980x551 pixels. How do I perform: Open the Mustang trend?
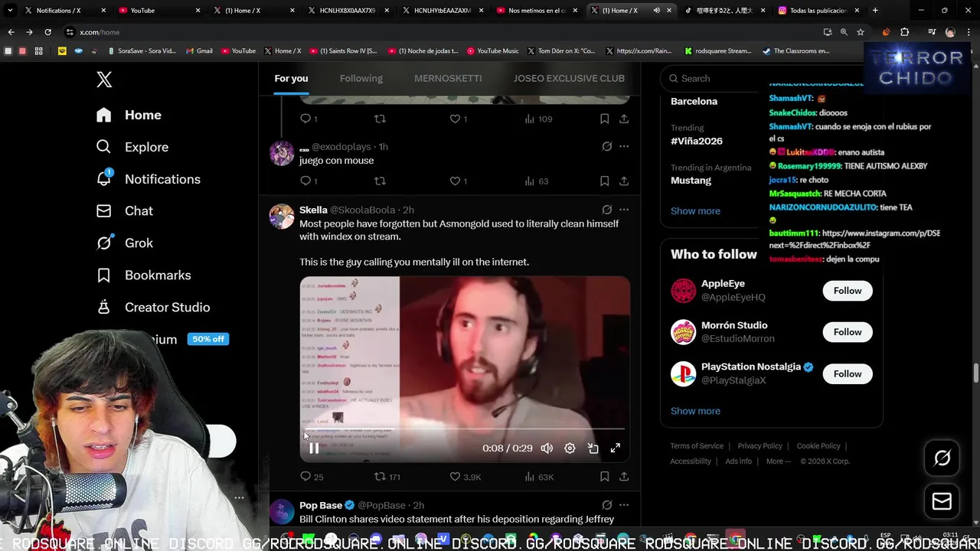tap(691, 181)
